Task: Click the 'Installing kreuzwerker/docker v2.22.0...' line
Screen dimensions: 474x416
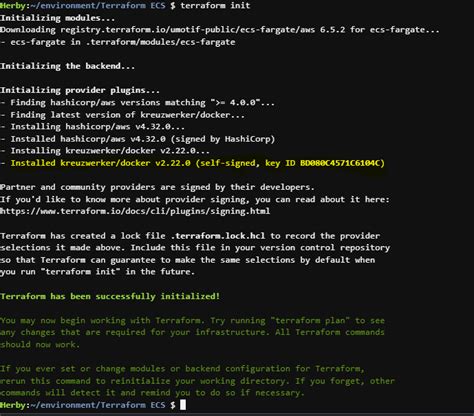Action: tap(105, 151)
